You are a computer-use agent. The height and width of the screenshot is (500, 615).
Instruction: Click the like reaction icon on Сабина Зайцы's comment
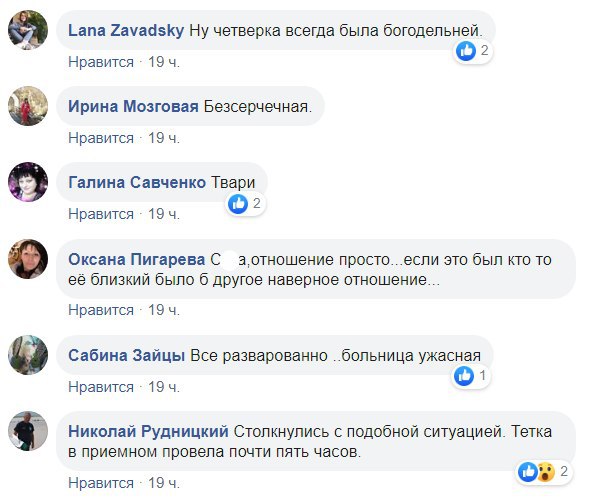point(464,376)
